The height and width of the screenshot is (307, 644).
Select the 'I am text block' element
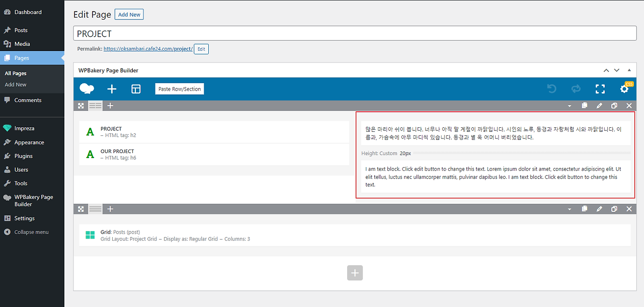496,177
